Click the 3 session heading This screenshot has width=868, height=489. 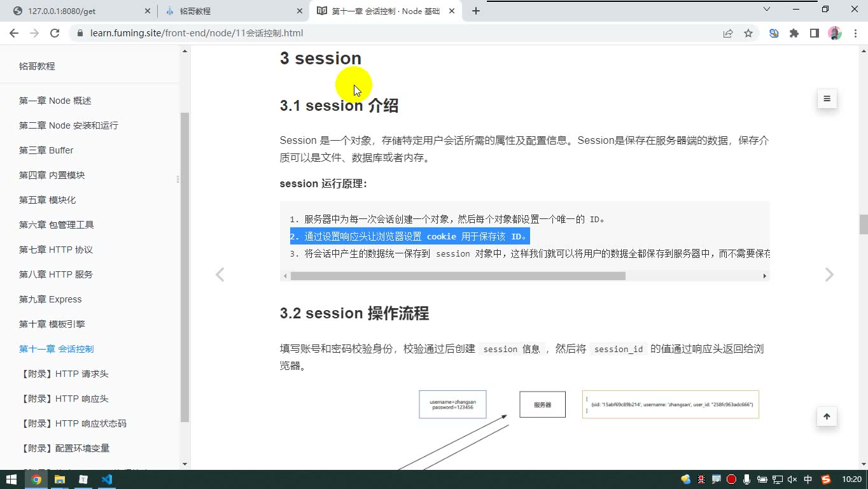pos(321,58)
